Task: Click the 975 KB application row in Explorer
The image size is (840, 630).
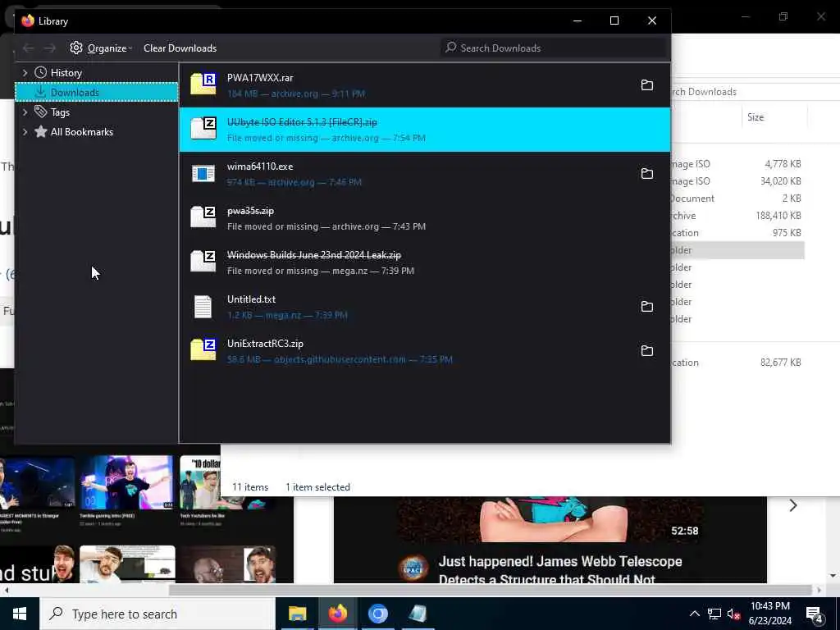Action: (737, 232)
